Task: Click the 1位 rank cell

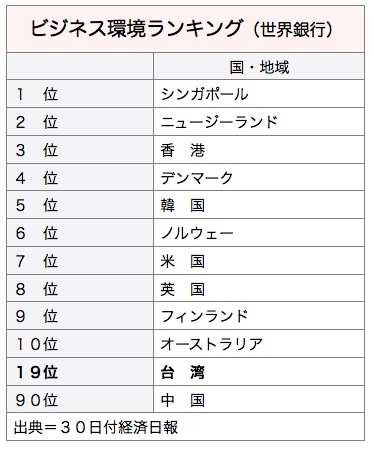Action: [80, 94]
